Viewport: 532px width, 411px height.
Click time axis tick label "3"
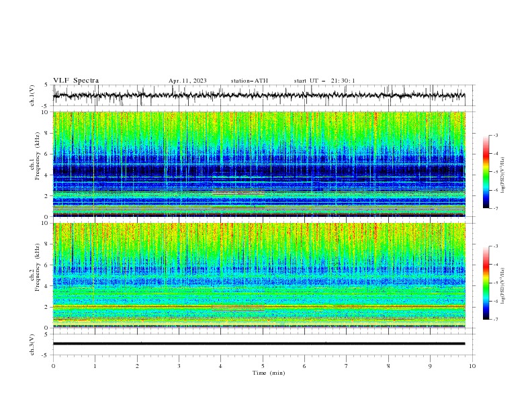(179, 366)
